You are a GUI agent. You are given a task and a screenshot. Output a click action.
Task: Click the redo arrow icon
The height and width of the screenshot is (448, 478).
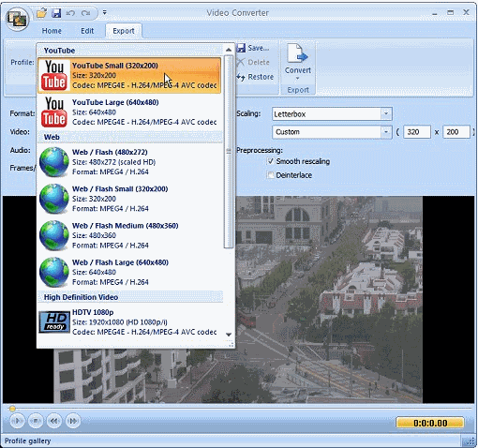pos(85,13)
